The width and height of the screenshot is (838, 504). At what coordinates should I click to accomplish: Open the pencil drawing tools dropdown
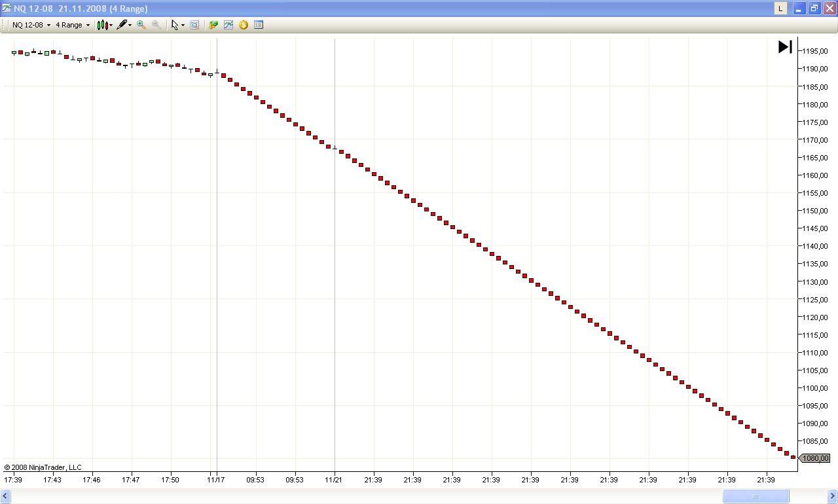pyautogui.click(x=124, y=25)
